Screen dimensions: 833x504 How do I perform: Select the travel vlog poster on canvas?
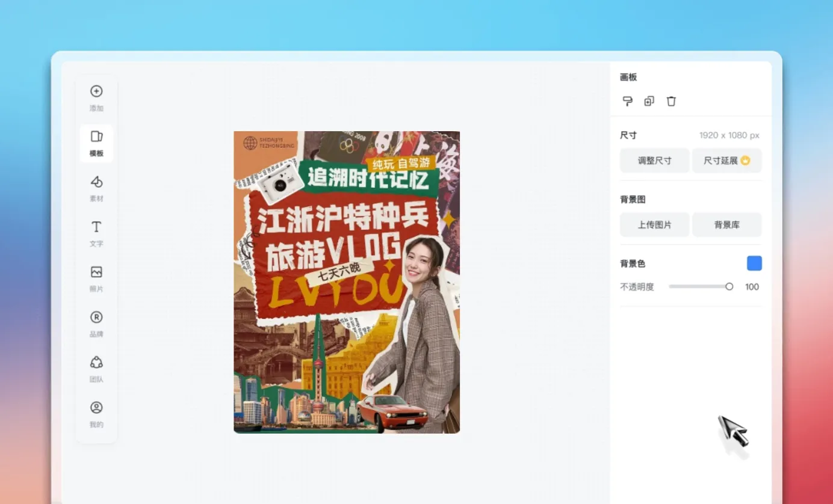[x=347, y=282]
